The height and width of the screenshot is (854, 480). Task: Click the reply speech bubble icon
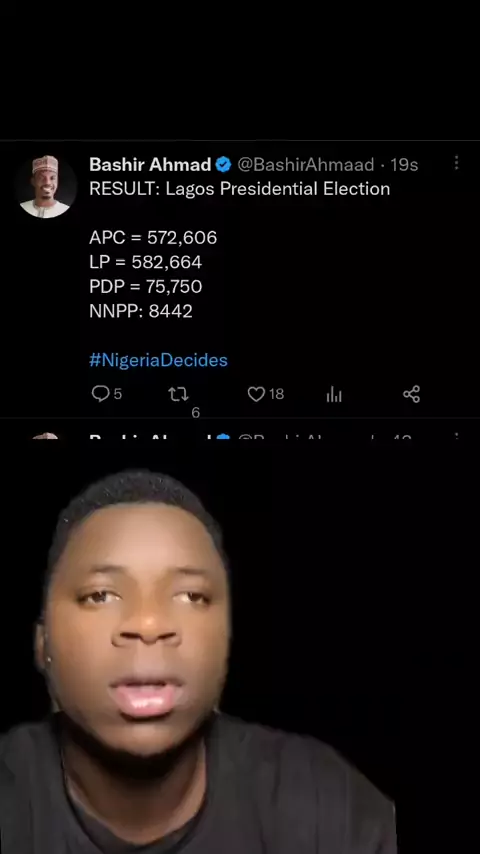[x=101, y=393]
